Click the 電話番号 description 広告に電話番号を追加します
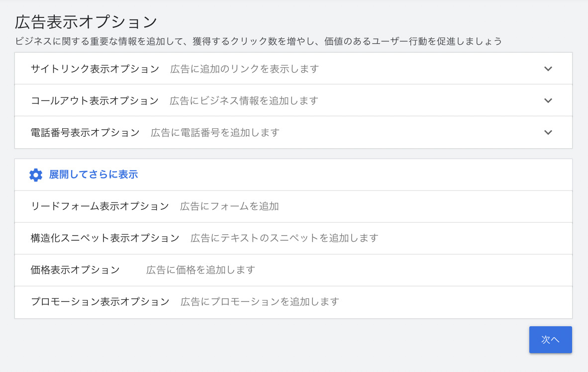The height and width of the screenshot is (372, 588). pyautogui.click(x=214, y=132)
